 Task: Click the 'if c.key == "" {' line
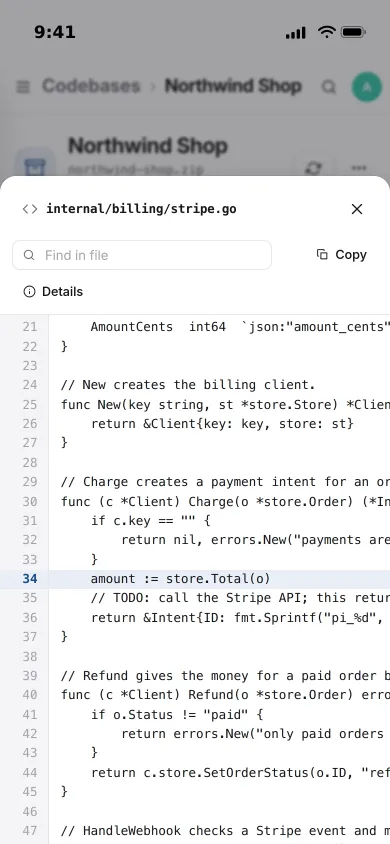[151, 521]
